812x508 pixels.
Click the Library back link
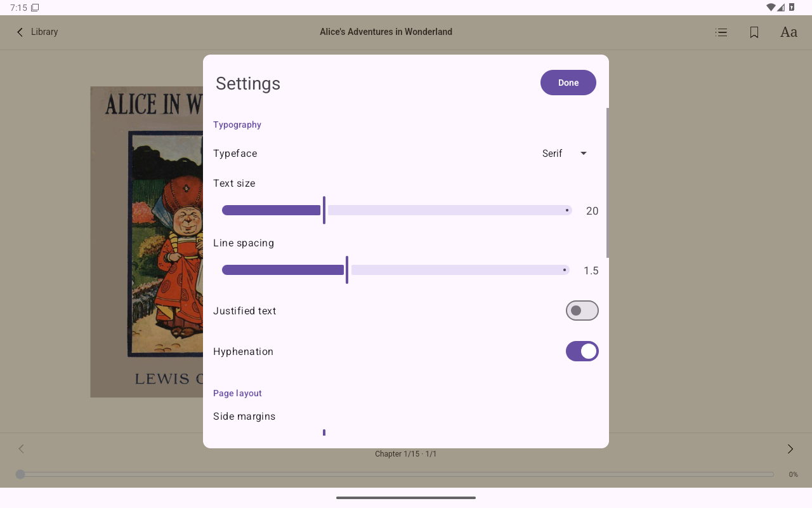click(x=44, y=32)
